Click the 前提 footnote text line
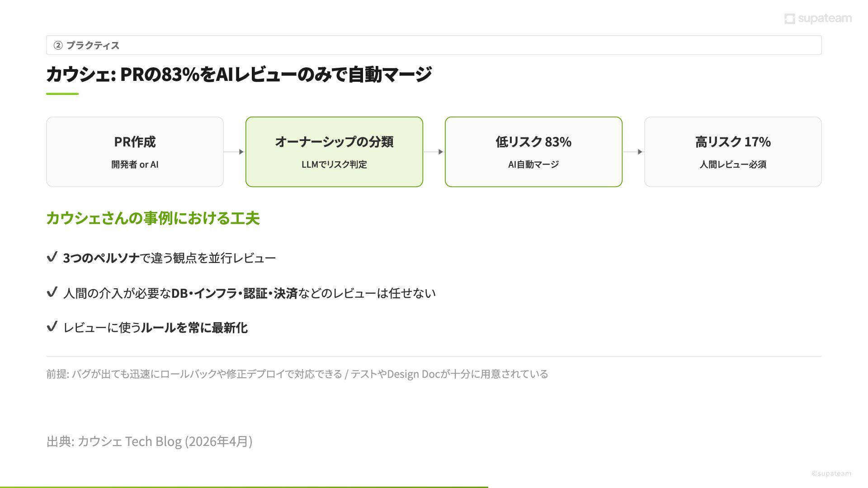Viewport: 868px width, 488px height. [297, 374]
